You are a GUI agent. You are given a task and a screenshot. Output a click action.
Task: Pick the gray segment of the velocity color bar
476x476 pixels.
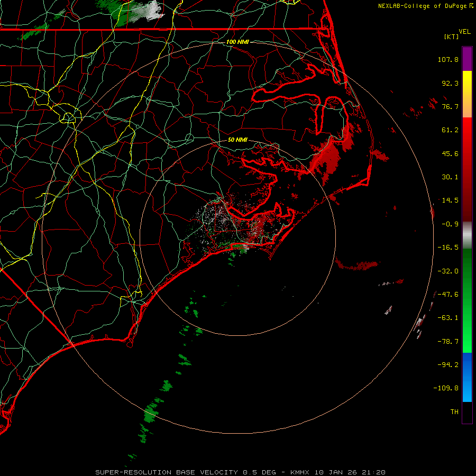(467, 235)
